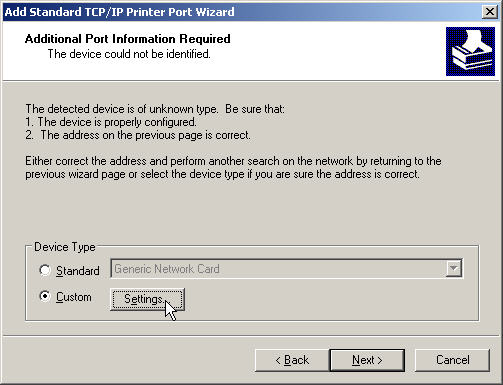
Task: Click the "Device Type" group box label
Action: [x=65, y=247]
